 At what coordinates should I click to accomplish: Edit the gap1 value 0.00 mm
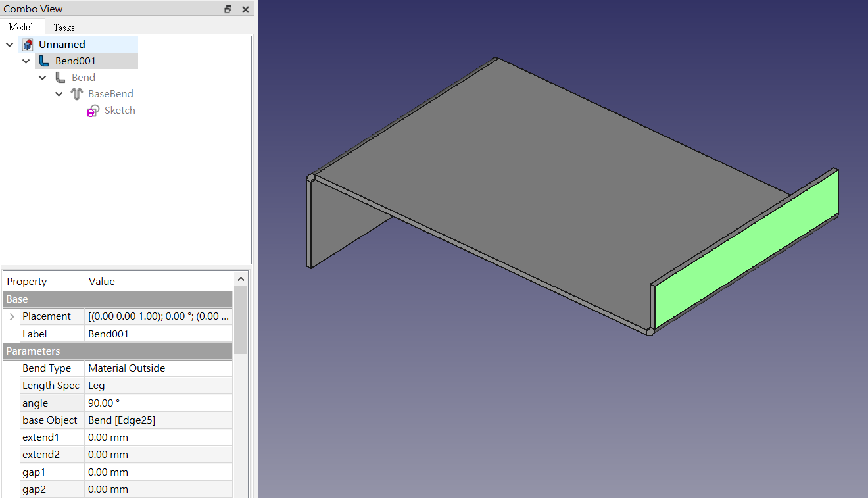[159, 472]
